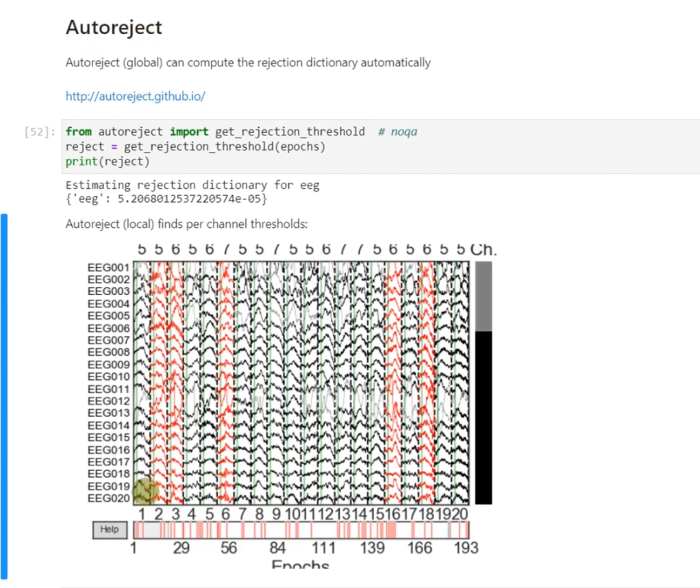Toggle the EEG012 channel label
700x588 pixels.
(x=108, y=401)
